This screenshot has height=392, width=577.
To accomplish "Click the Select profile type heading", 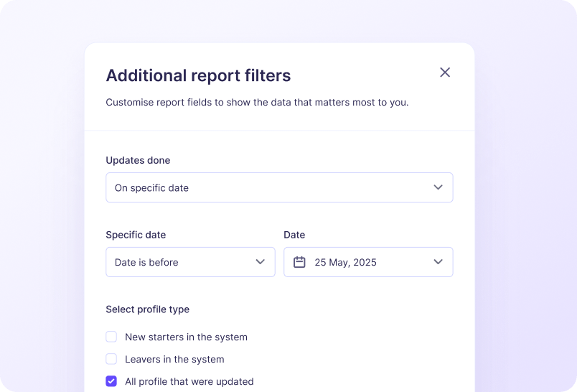I will [147, 309].
